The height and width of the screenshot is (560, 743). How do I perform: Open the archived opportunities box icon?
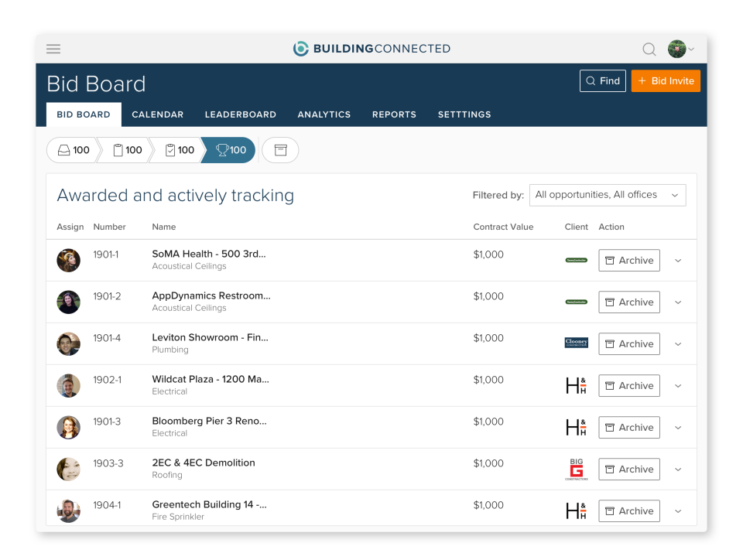click(280, 150)
